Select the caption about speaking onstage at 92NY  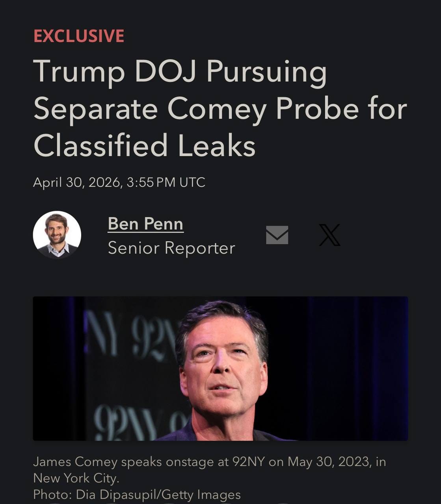point(209,470)
